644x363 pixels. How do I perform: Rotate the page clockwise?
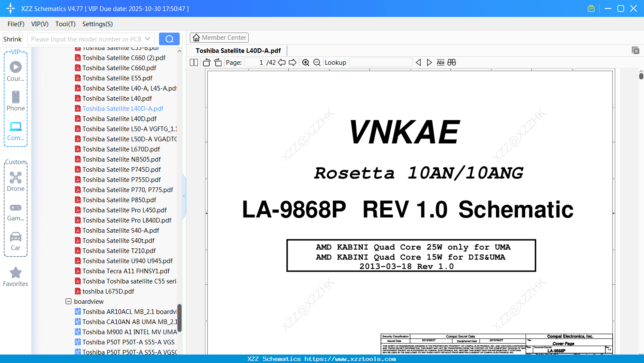click(x=218, y=63)
